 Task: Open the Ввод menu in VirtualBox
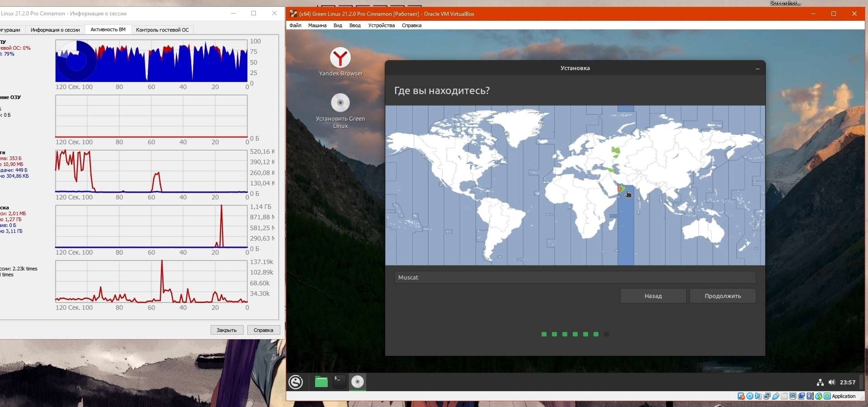coord(355,25)
